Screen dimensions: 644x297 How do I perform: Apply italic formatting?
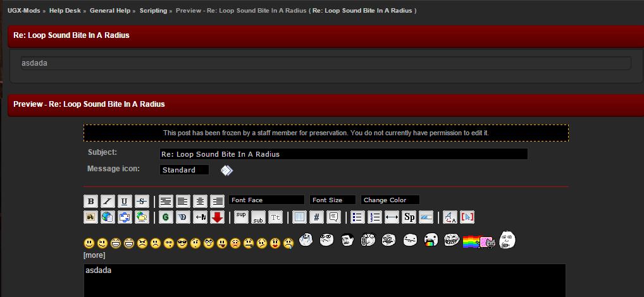108,201
